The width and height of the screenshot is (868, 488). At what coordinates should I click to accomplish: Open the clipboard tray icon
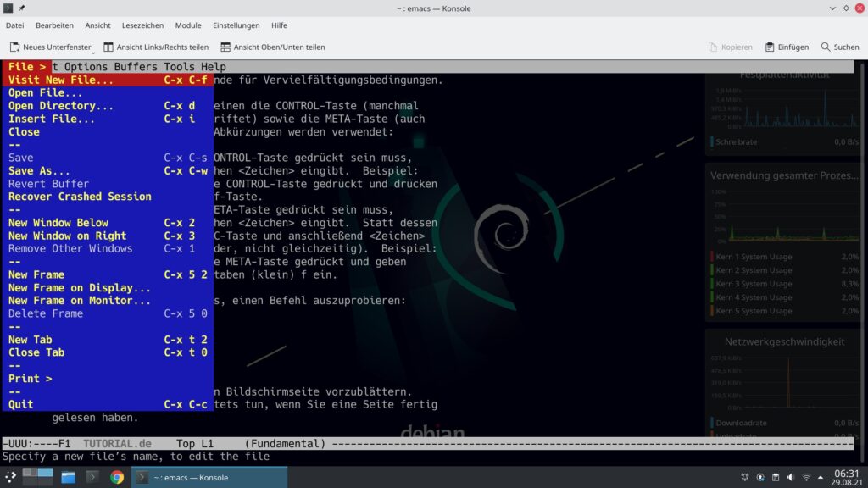click(x=776, y=477)
